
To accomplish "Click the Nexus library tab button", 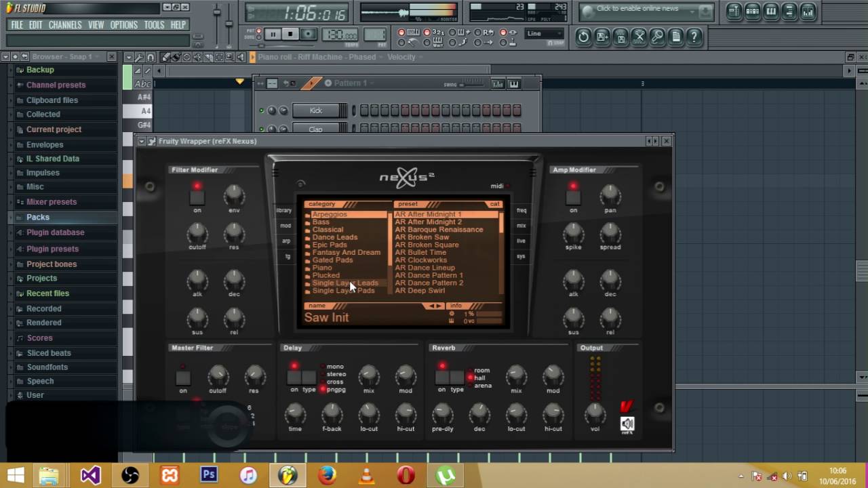I will [284, 211].
